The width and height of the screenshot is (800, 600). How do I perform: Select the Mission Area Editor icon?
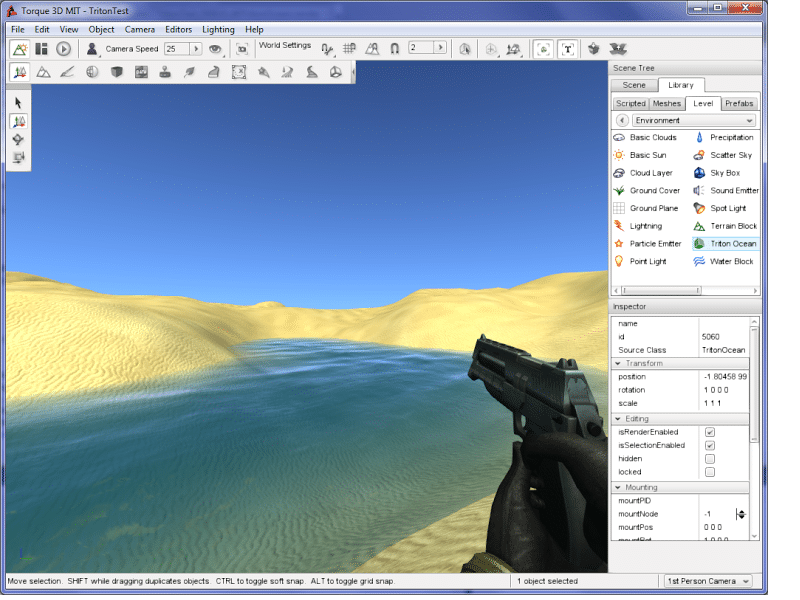(239, 72)
